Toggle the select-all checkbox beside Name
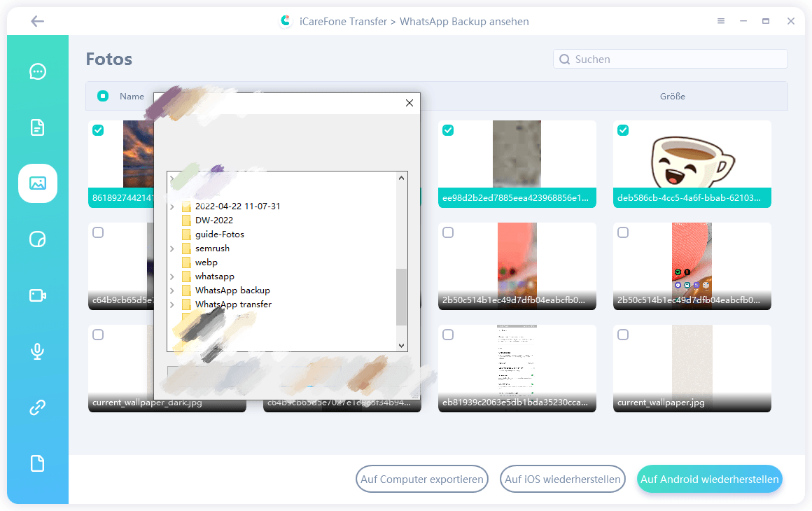Screen dimensions: 812x511 click(x=103, y=96)
